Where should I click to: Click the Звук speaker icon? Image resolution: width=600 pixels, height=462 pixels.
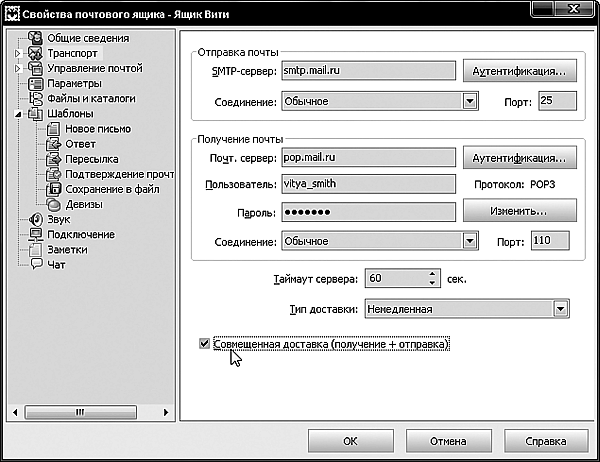pyautogui.click(x=37, y=219)
